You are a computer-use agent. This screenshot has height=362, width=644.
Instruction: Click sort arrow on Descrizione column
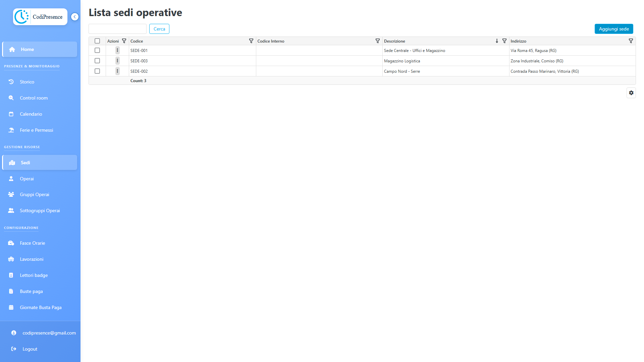(x=497, y=41)
